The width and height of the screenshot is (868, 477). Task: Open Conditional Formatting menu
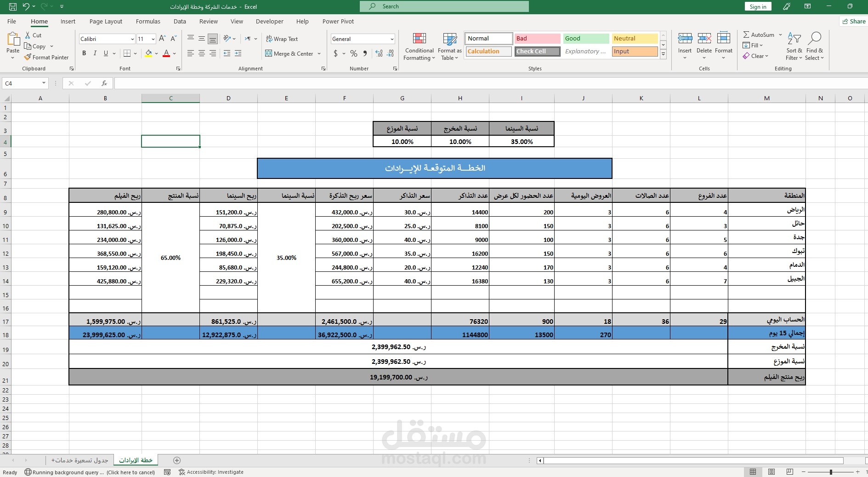pos(419,46)
